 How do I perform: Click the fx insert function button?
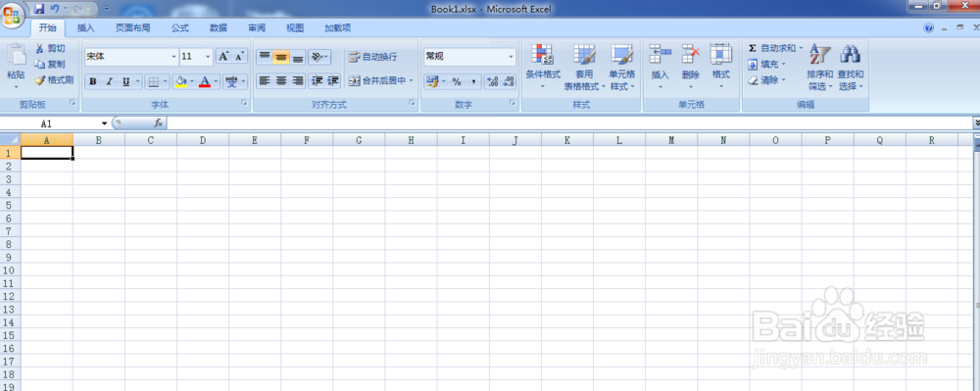pos(159,123)
